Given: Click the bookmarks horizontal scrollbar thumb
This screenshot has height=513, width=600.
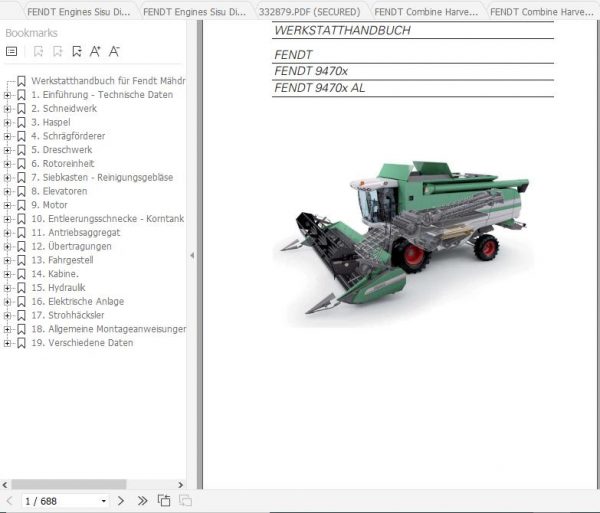Looking at the screenshot, I should tap(69, 485).
